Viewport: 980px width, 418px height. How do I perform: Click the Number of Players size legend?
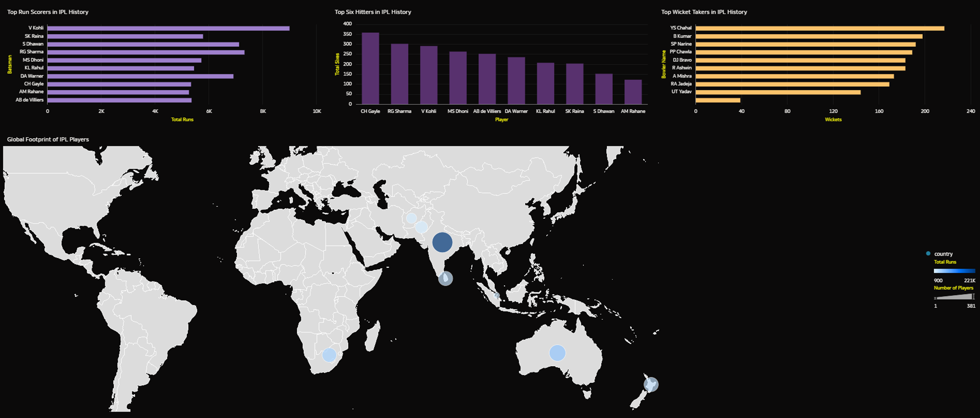click(954, 297)
